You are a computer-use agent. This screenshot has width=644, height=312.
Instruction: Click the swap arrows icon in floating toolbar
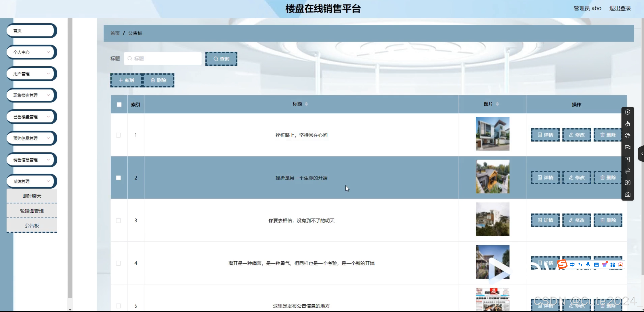point(627,171)
